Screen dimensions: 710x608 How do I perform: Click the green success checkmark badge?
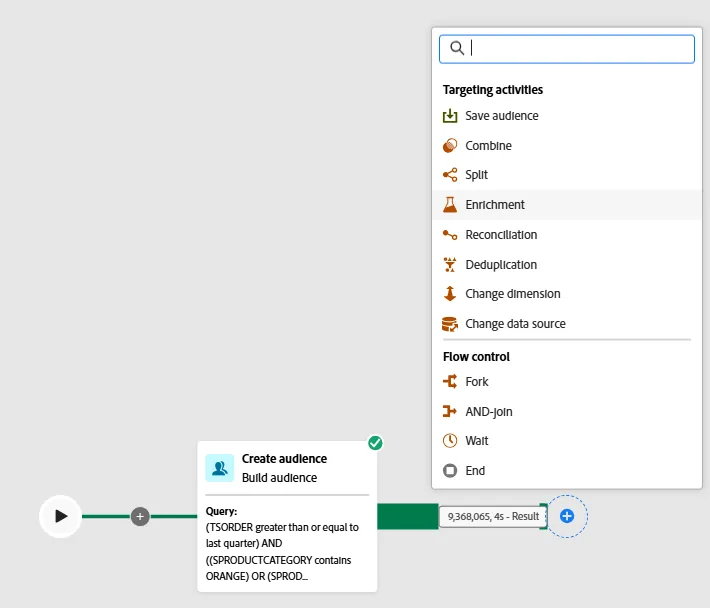click(375, 443)
